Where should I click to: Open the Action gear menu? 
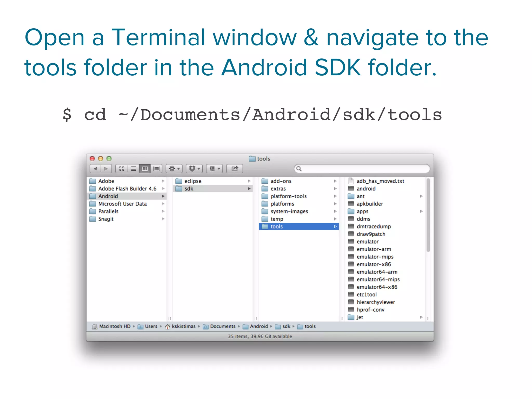click(174, 169)
